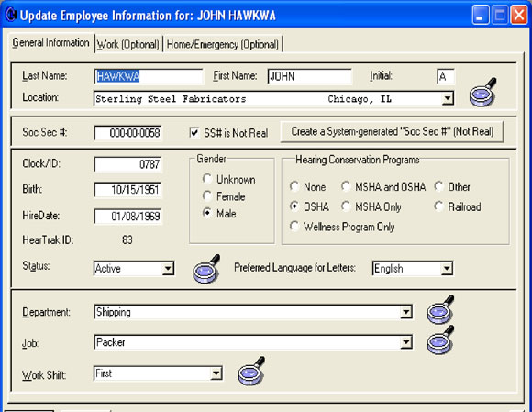Toggle the SS# is Not Real checkbox

click(194, 133)
